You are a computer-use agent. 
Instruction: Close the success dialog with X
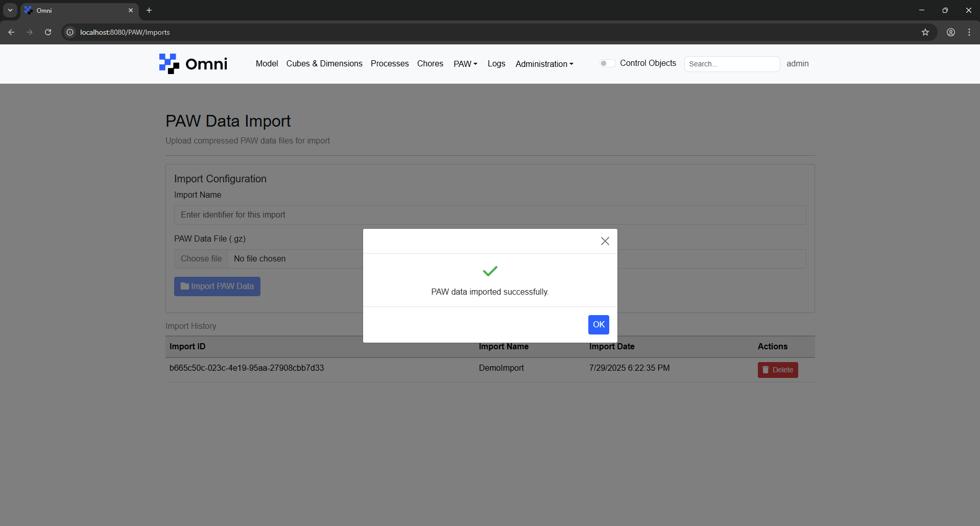pyautogui.click(x=605, y=241)
